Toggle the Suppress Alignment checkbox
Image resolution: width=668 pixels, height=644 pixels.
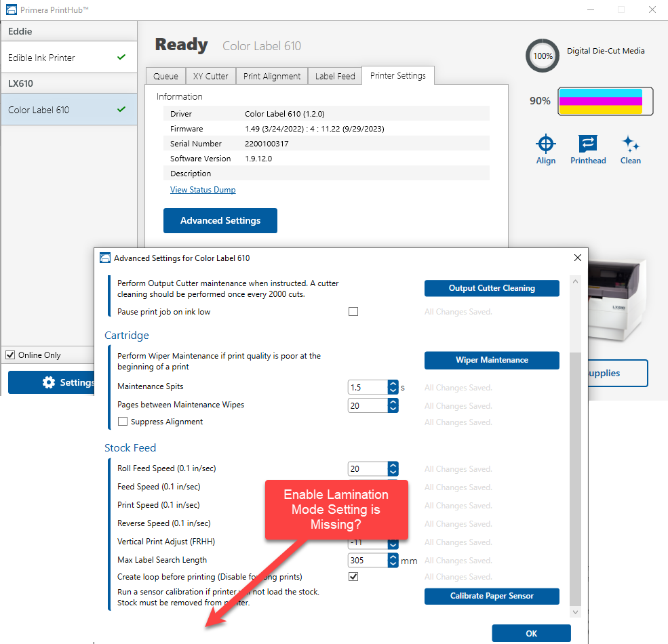point(123,422)
